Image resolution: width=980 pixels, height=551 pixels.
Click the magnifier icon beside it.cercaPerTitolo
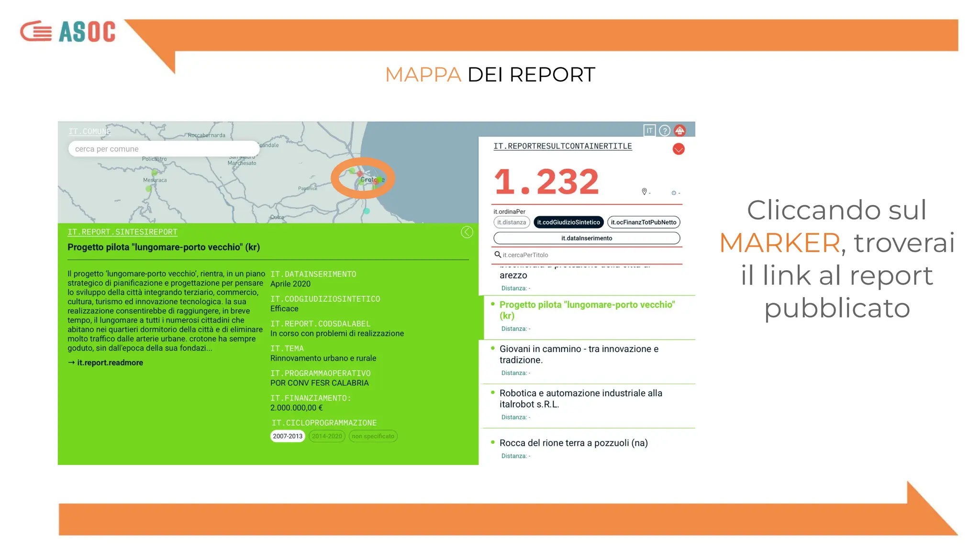click(x=498, y=254)
